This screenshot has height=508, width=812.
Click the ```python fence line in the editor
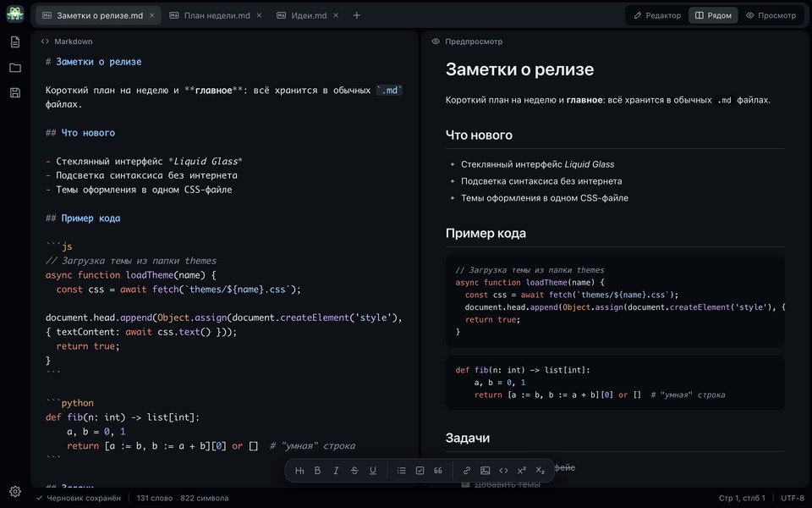click(x=69, y=403)
